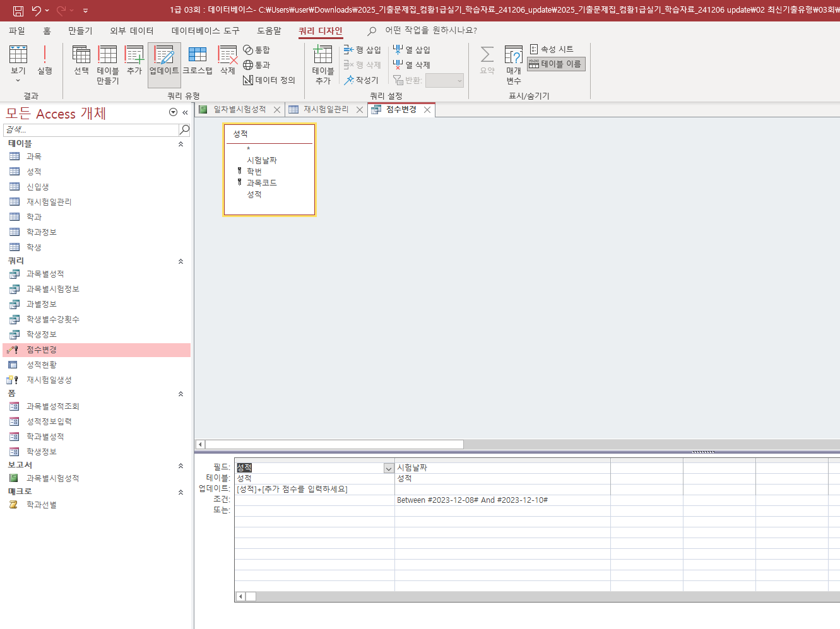
Task: Click Insert Rows (행 삽입) button
Action: click(362, 50)
